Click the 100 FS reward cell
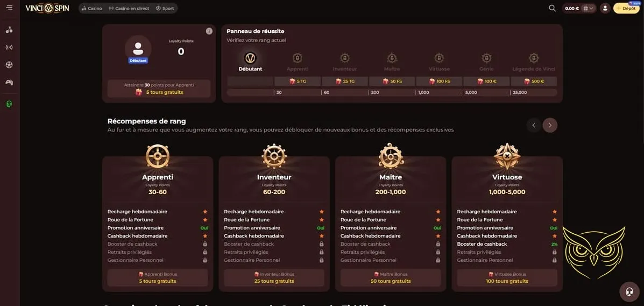 tap(440, 81)
